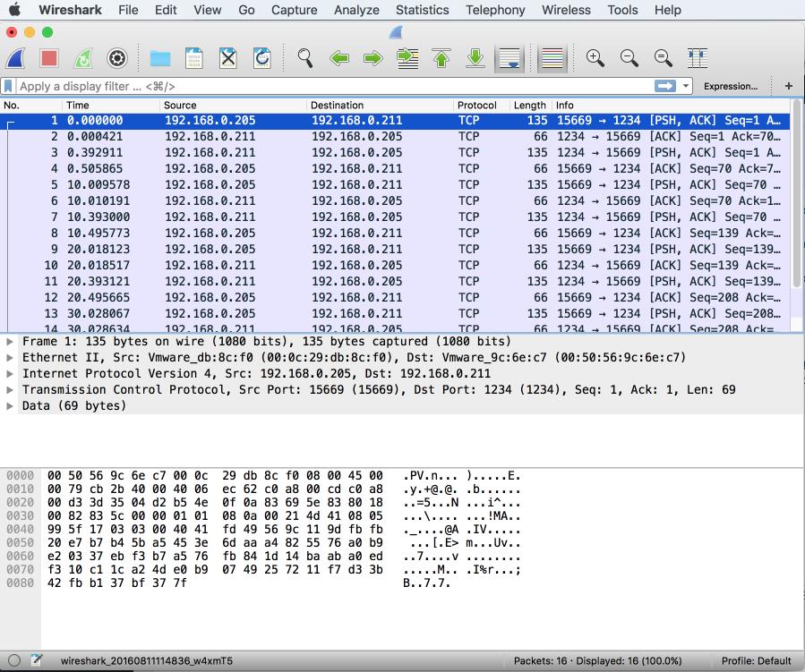Toggle packet list colorization
Viewport: 805px width, 672px height.
coord(552,58)
